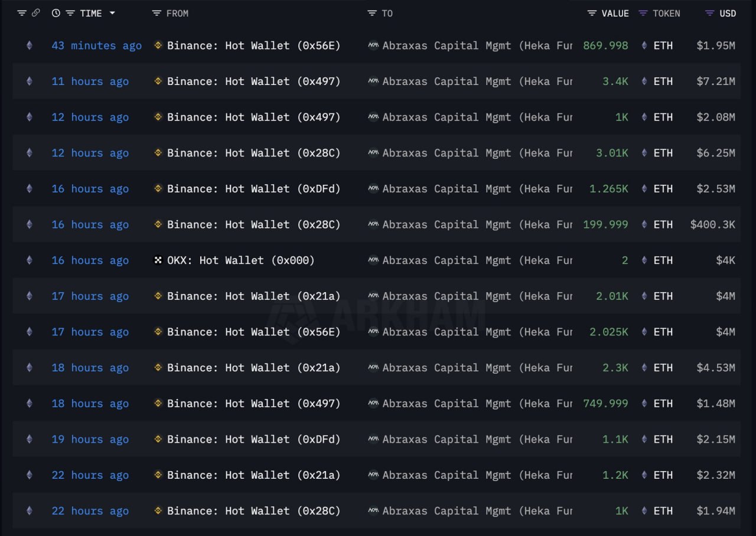This screenshot has width=756, height=536.
Task: Click Ethereum chain icon in 11 hours ago row
Action: click(30, 81)
